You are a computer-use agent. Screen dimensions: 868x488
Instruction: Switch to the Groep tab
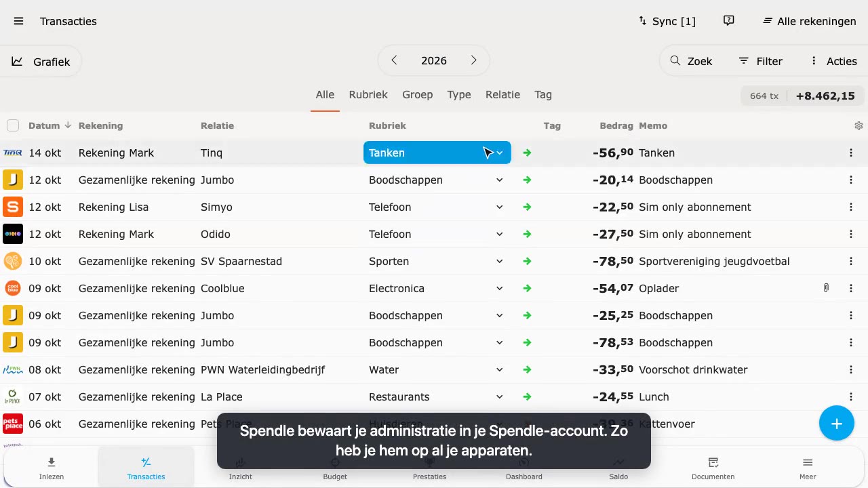pos(417,95)
